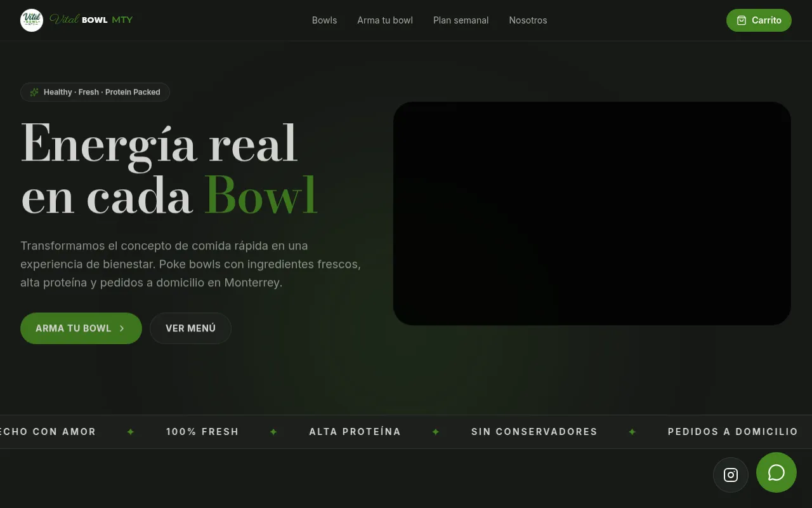812x508 pixels.
Task: Click the VER MENÚ button
Action: [190, 328]
